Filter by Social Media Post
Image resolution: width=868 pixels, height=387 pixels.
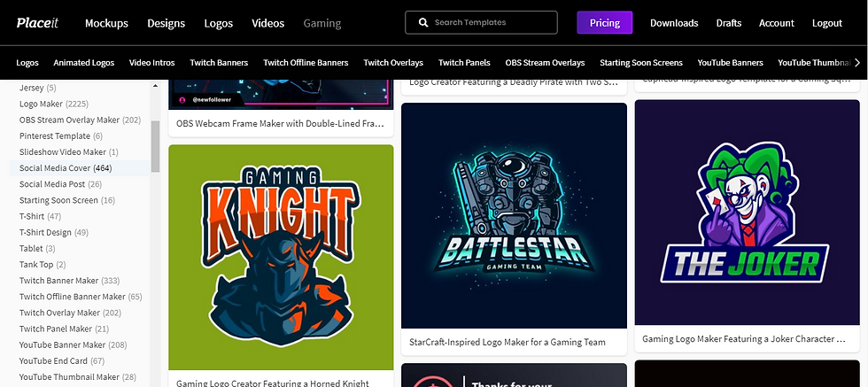pyautogui.click(x=60, y=184)
